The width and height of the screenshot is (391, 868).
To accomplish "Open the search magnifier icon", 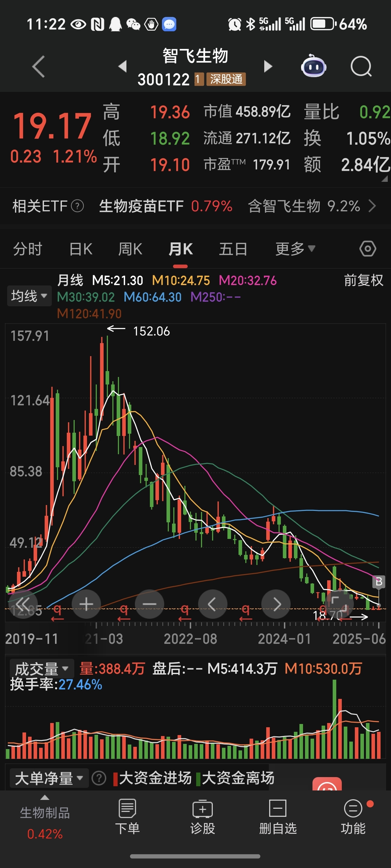I will point(361,66).
